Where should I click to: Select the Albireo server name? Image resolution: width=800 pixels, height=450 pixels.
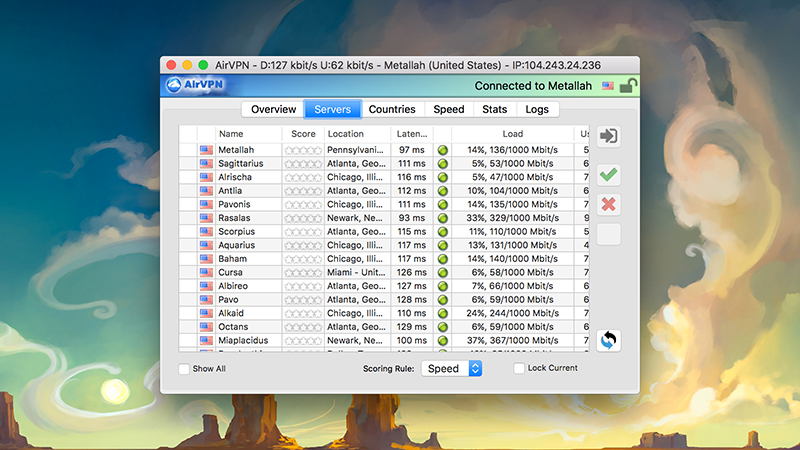pos(233,286)
